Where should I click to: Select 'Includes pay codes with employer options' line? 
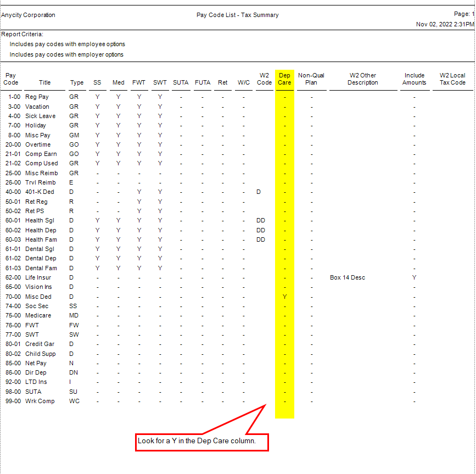(66, 54)
